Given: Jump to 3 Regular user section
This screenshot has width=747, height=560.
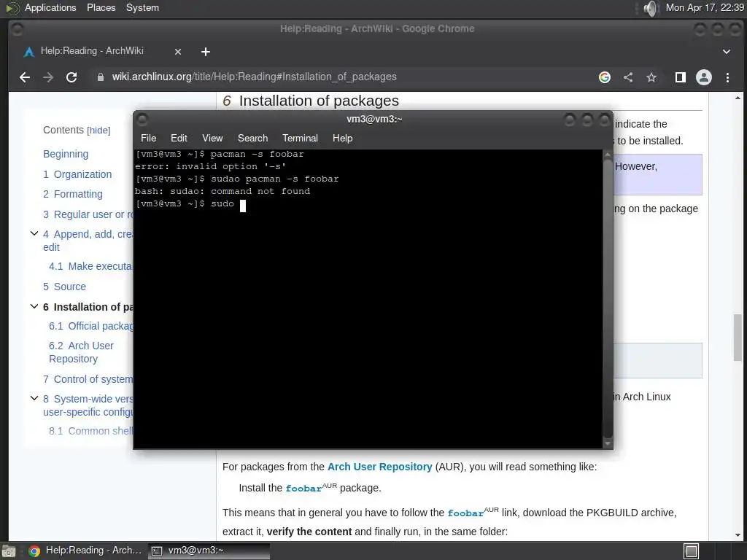Looking at the screenshot, I should [88, 214].
